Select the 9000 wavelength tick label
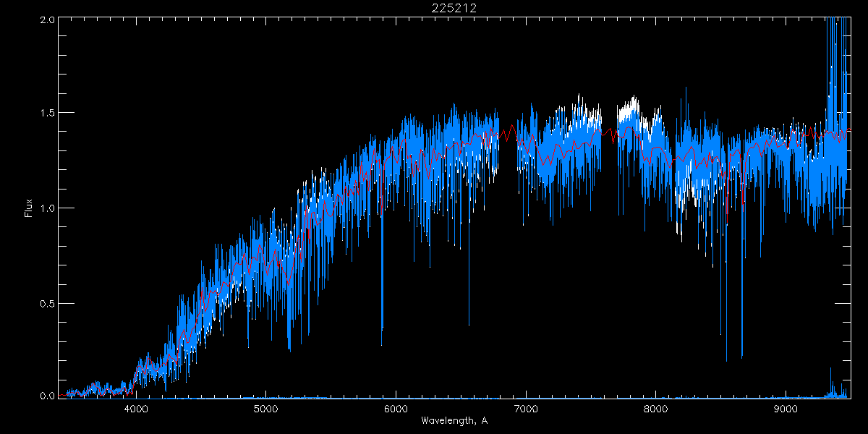 pos(786,409)
